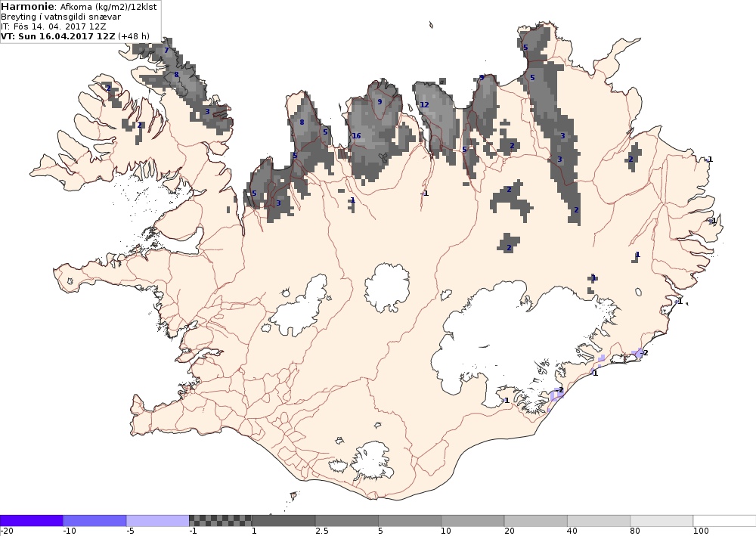Click the white 80 to 100 legend swatch
The width and height of the screenshot is (756, 536).
(661, 521)
